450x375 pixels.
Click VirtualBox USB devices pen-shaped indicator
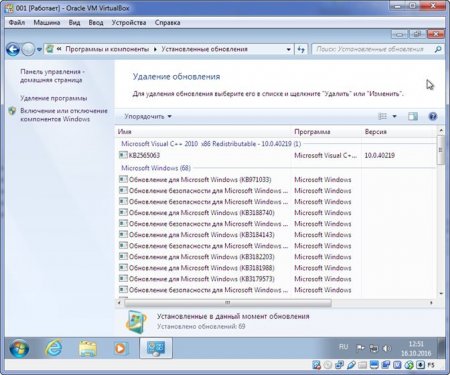point(351,365)
